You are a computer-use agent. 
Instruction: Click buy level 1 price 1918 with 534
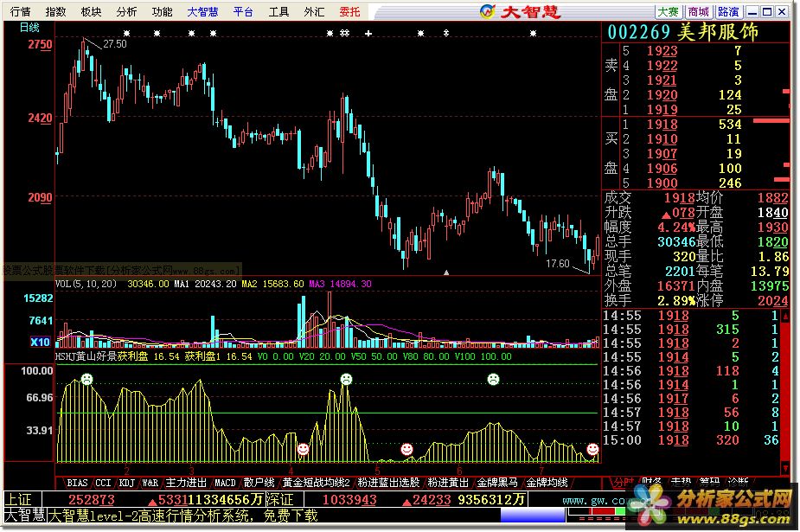[662, 125]
